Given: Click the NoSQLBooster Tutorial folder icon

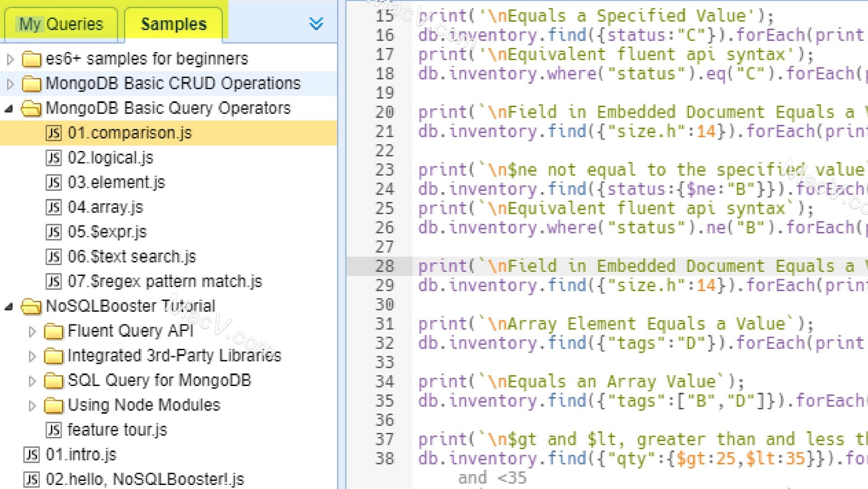Looking at the screenshot, I should 31,306.
